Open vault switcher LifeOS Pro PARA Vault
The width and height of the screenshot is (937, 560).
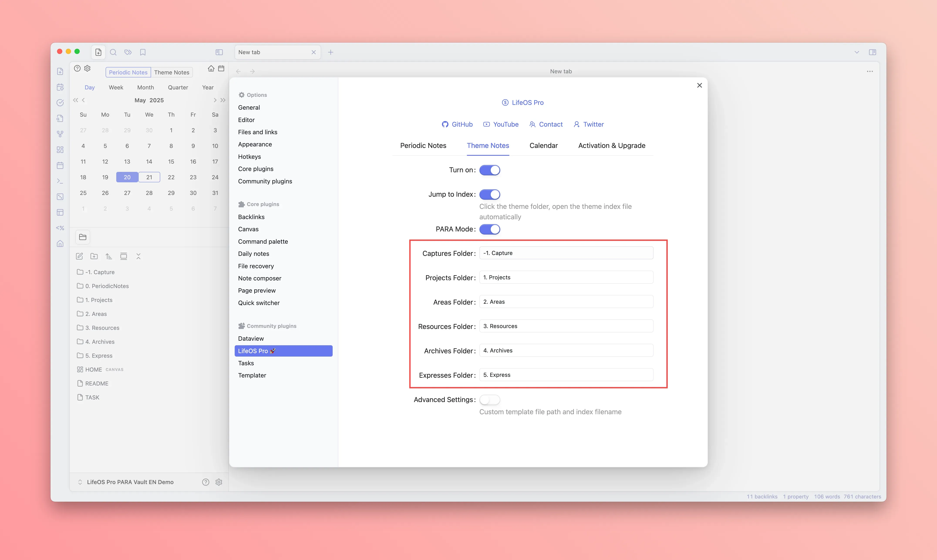[130, 482]
